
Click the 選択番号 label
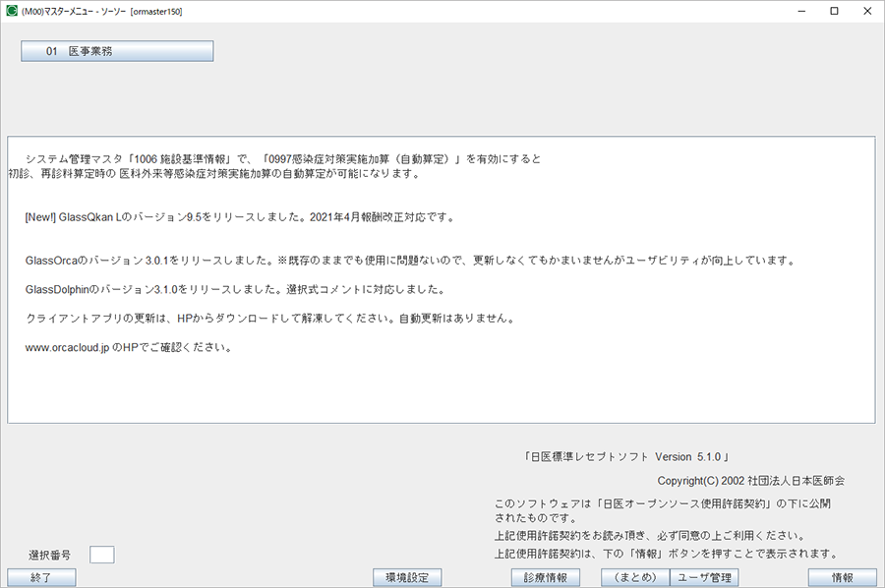tap(50, 556)
